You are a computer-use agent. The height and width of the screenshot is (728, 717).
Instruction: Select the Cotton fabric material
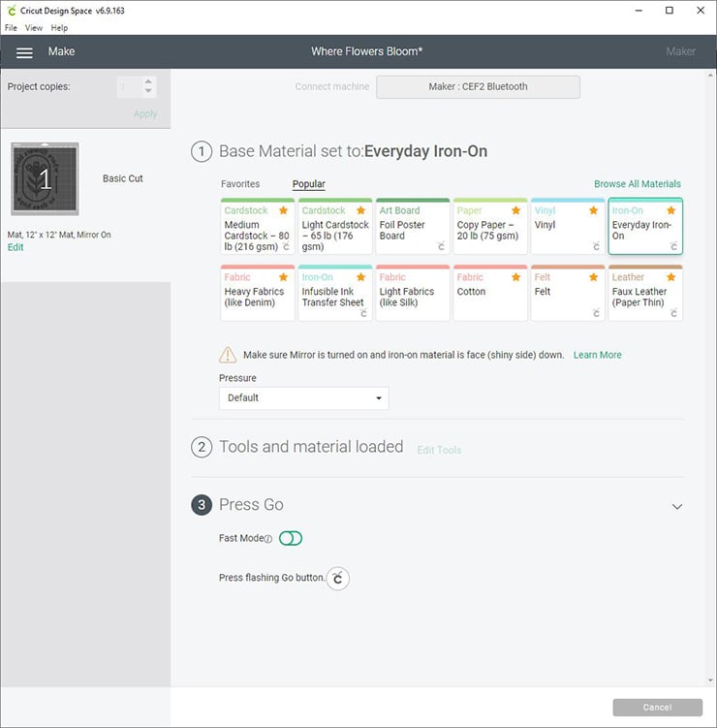pos(490,293)
